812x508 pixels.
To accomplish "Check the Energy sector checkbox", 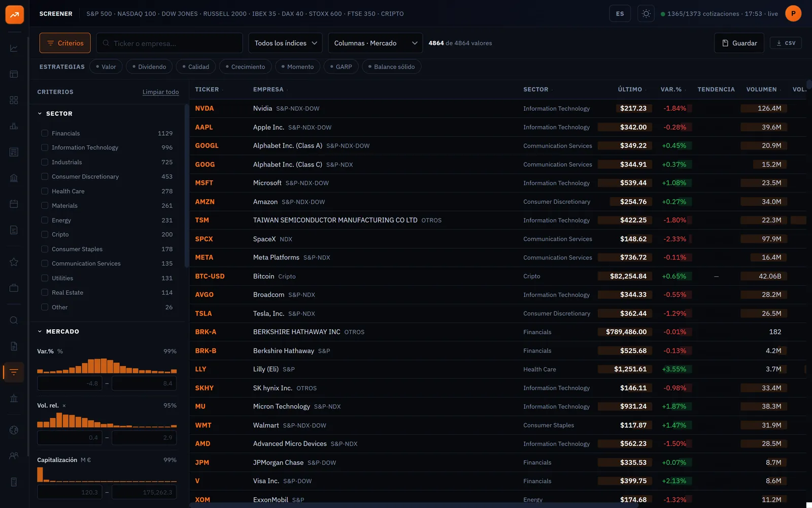I will [45, 220].
